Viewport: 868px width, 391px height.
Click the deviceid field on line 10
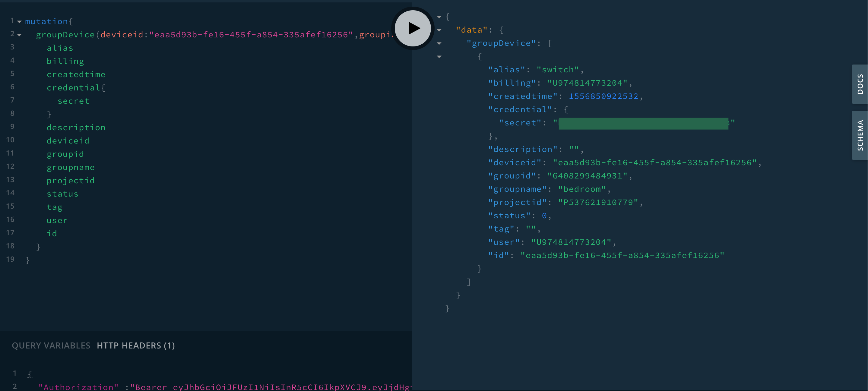(x=68, y=141)
